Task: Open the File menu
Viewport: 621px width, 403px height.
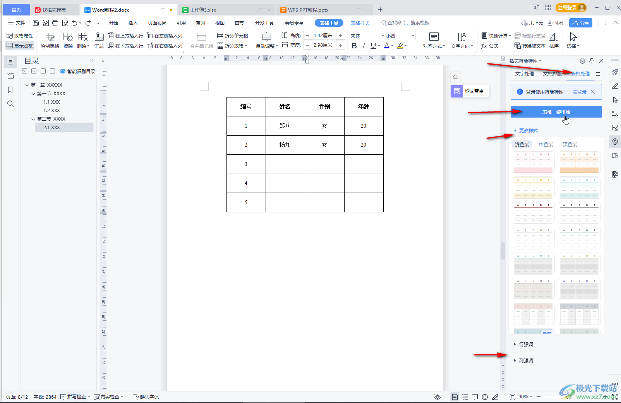Action: click(x=17, y=23)
